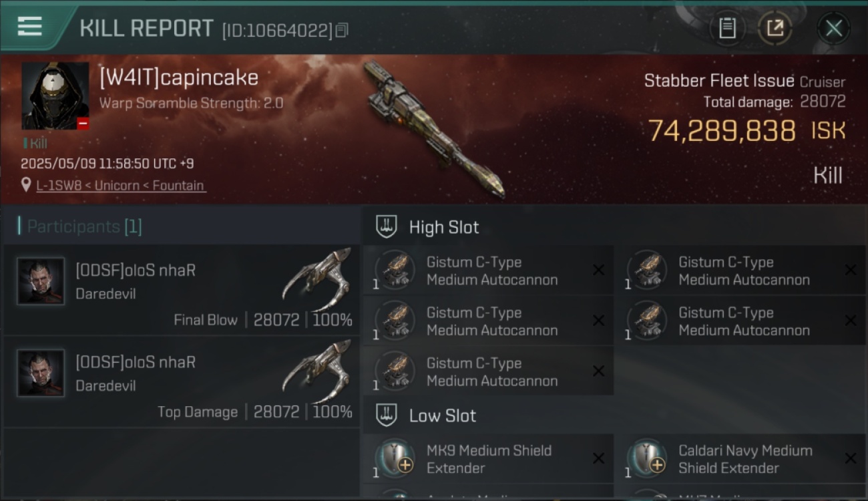This screenshot has width=868, height=501.
Task: Open the L-1SW8 location link
Action: tap(120, 186)
